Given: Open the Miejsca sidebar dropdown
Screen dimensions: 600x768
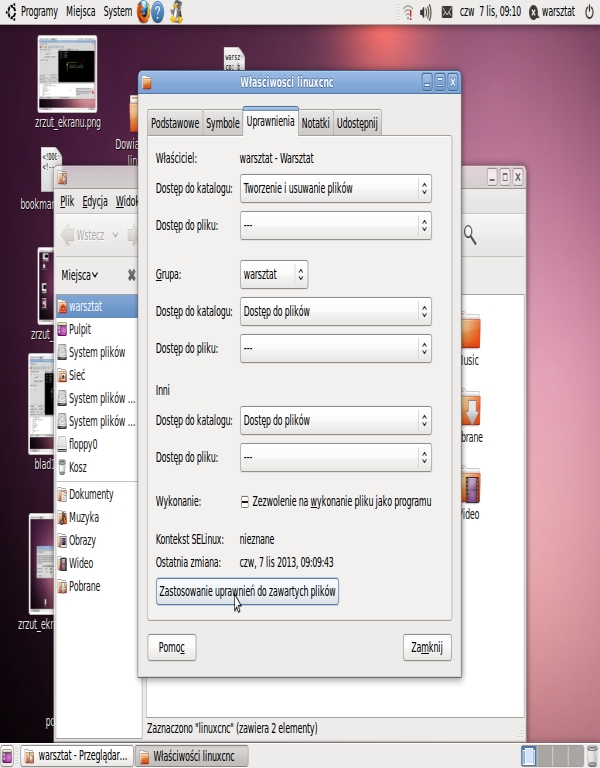Looking at the screenshot, I should 79,275.
